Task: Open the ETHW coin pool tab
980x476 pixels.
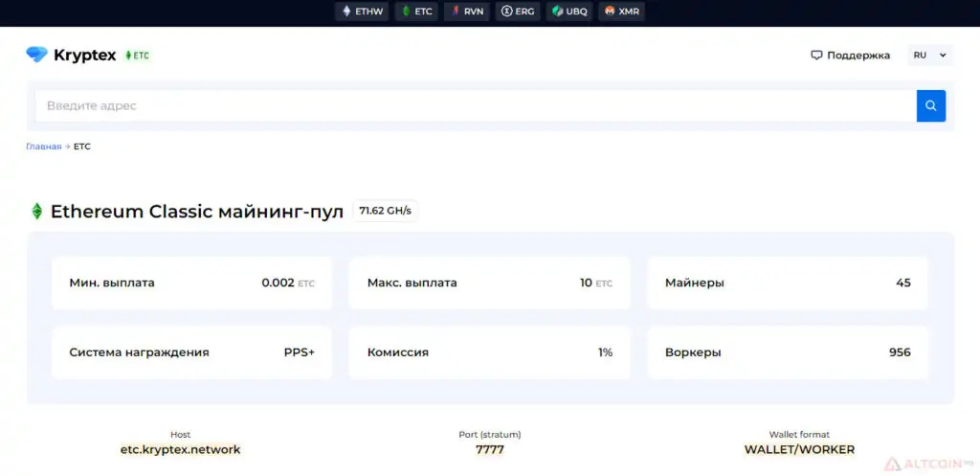Action: point(362,11)
